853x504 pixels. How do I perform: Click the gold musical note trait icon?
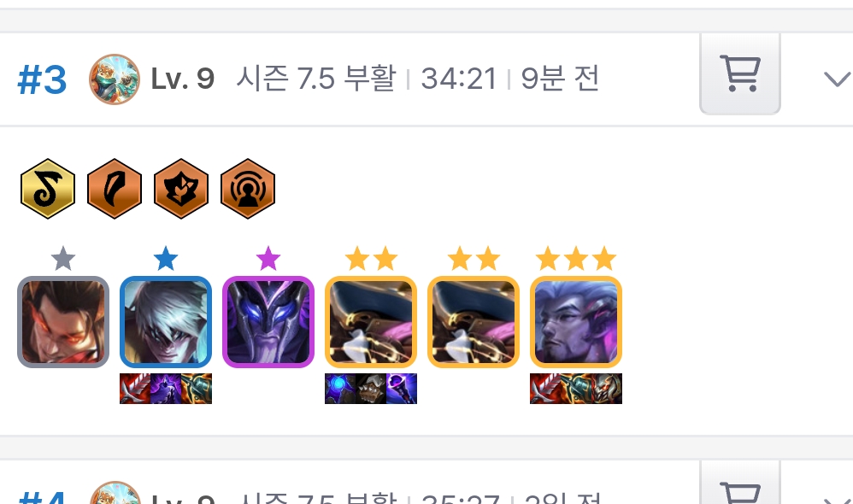pyautogui.click(x=48, y=189)
